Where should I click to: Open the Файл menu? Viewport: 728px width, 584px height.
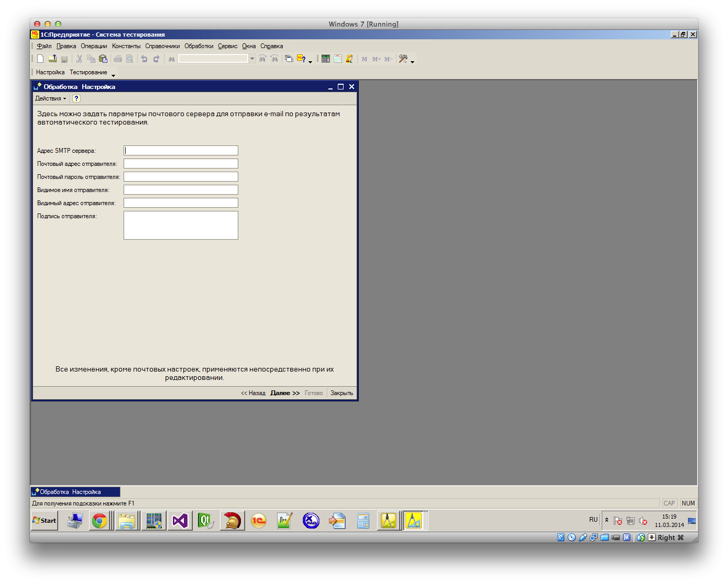click(44, 46)
